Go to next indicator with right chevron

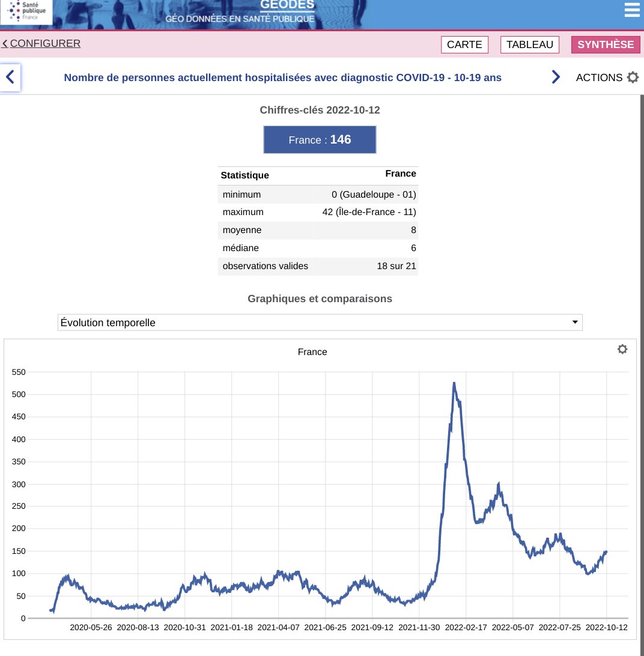click(555, 77)
